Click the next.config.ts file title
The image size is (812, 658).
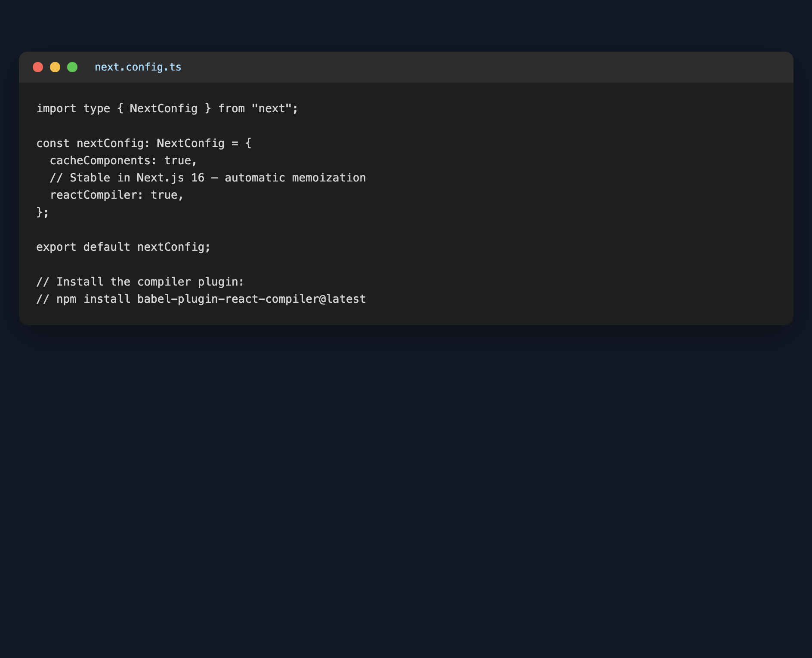pyautogui.click(x=138, y=67)
